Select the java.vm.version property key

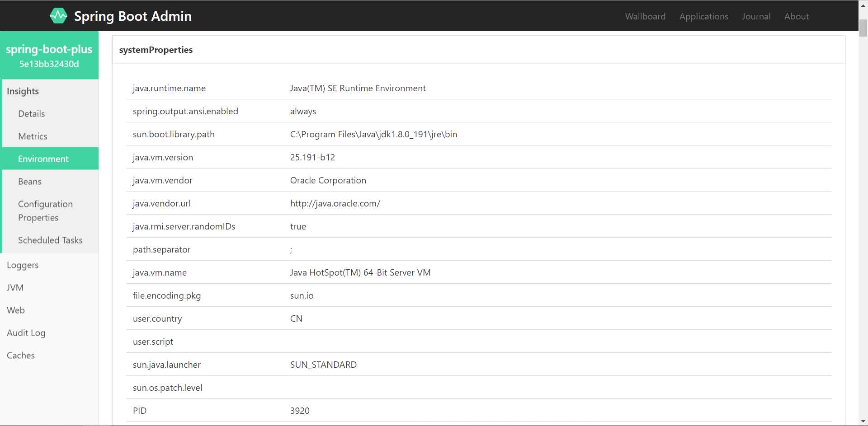pyautogui.click(x=163, y=157)
